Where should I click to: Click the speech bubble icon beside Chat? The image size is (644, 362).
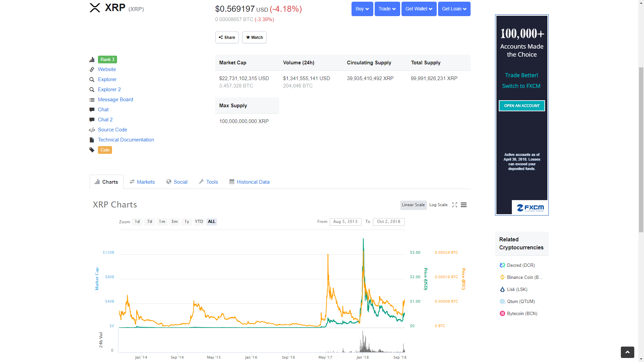(x=92, y=110)
